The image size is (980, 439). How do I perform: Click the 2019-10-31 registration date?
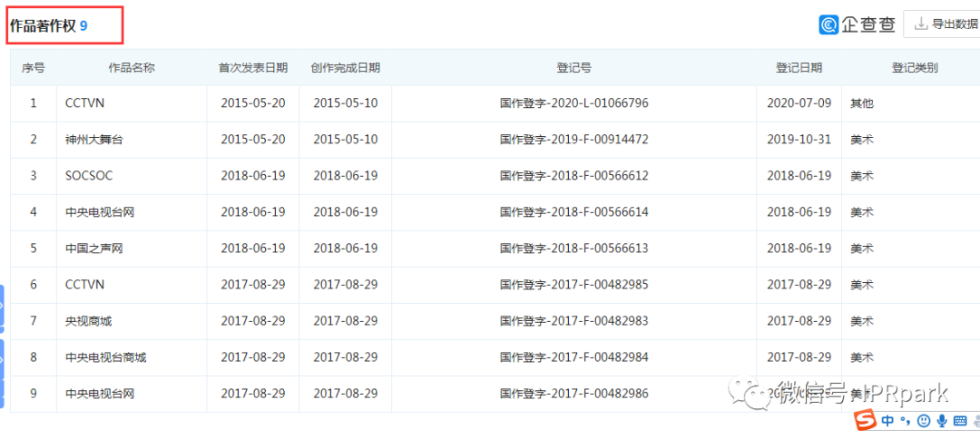pyautogui.click(x=799, y=140)
